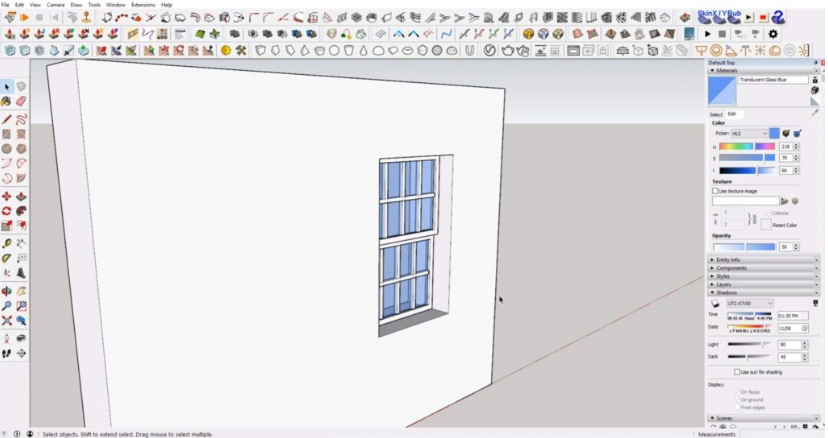Activate the Orbit camera tool
The width and height of the screenshot is (828, 438).
click(x=6, y=291)
